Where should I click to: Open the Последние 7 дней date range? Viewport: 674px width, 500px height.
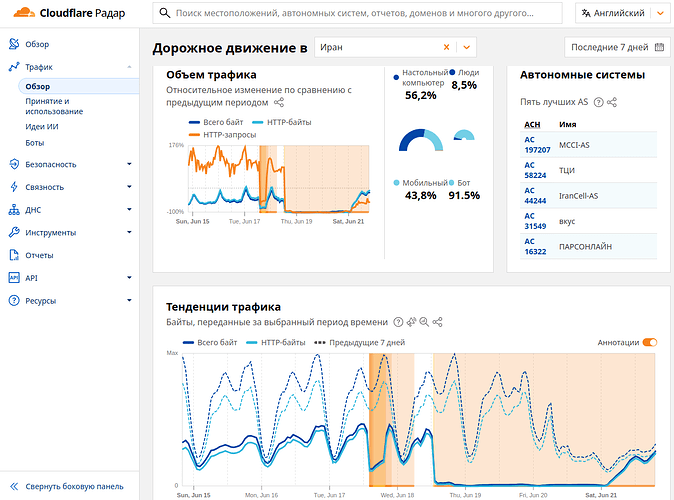(617, 47)
